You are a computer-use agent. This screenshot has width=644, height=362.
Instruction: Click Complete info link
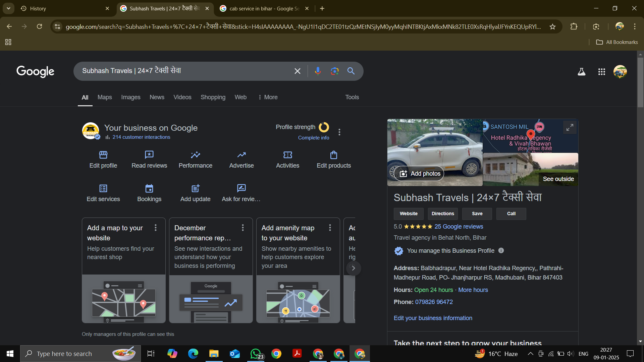click(314, 138)
